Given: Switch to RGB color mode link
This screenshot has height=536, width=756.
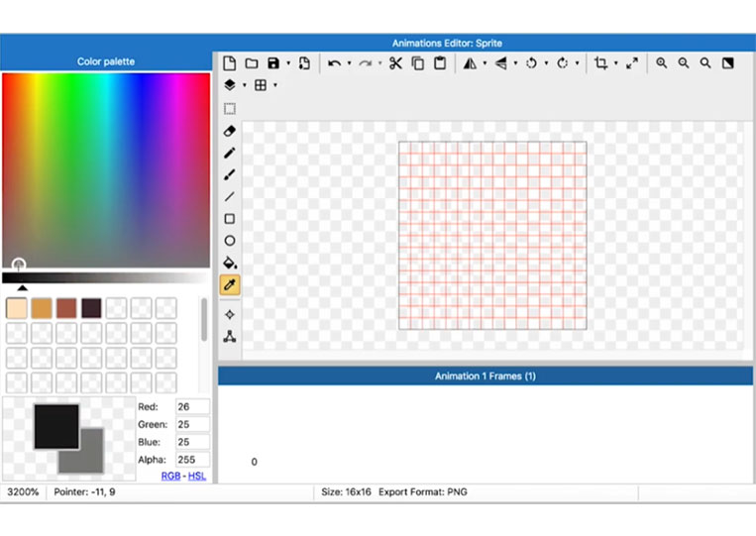Looking at the screenshot, I should coord(170,477).
